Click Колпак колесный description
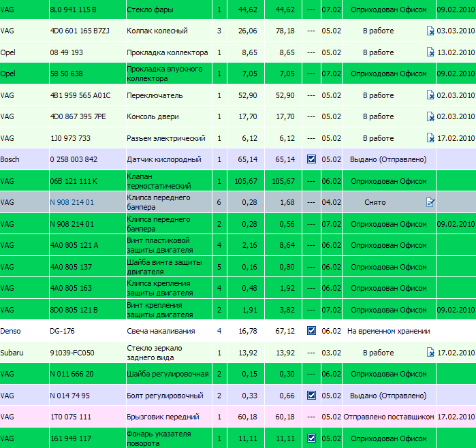476x448 pixels. click(157, 31)
